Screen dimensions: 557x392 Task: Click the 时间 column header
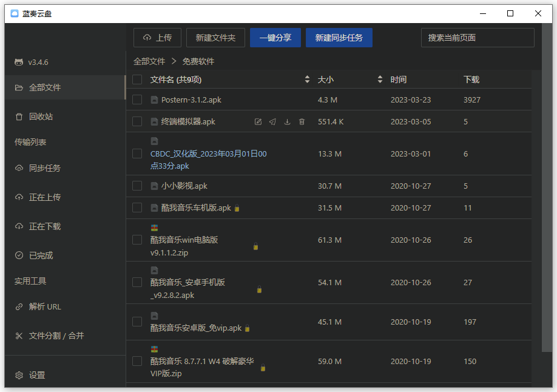[x=398, y=79]
